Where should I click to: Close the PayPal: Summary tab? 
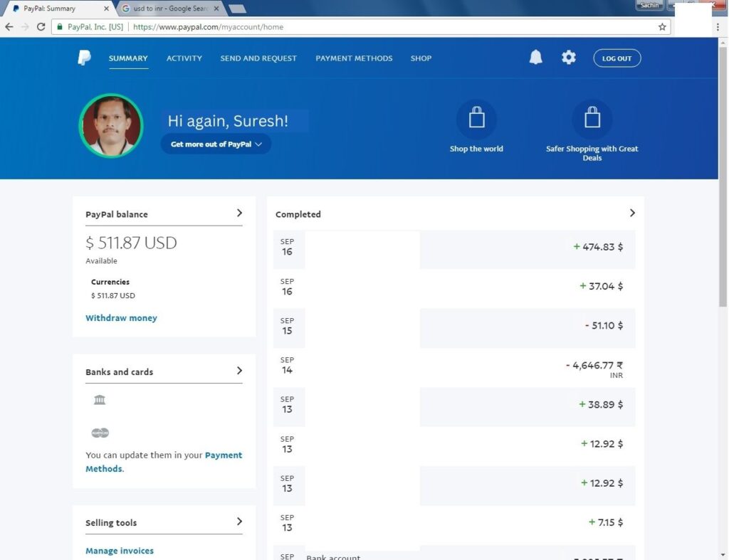point(106,9)
